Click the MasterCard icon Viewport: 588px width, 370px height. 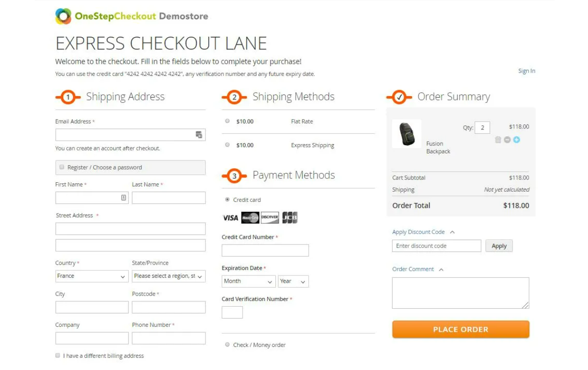point(250,218)
